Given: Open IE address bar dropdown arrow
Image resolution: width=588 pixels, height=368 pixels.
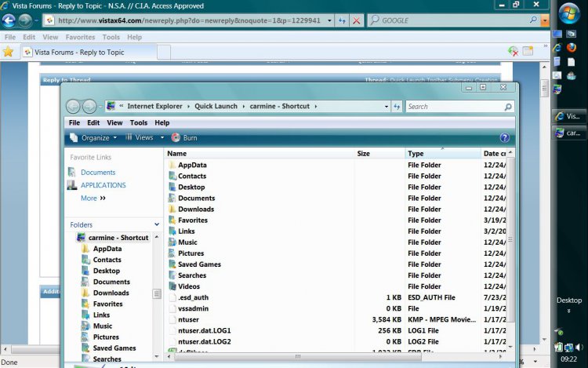Looking at the screenshot, I should pos(329,20).
